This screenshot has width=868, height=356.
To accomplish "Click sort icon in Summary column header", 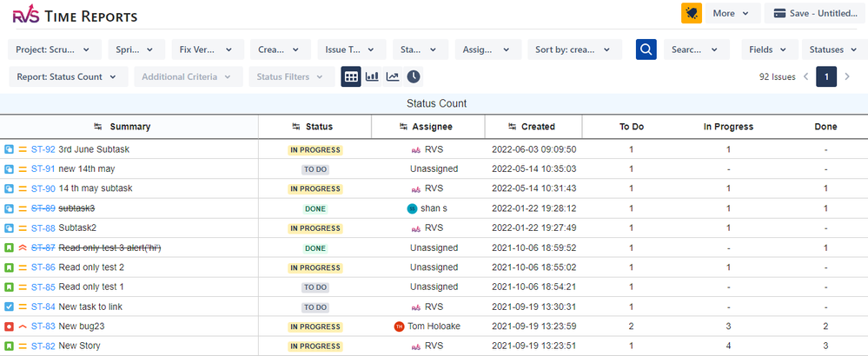I will (x=98, y=127).
